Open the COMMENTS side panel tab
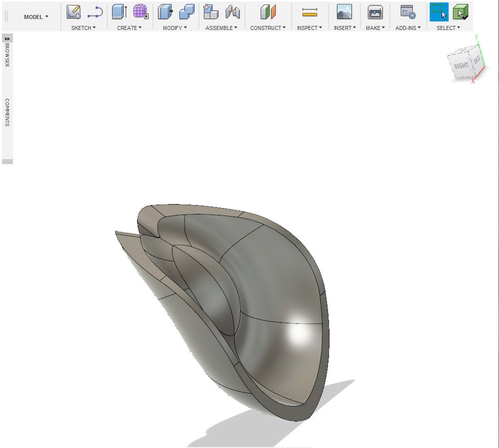Screen dimensions: 499x448 (7, 112)
